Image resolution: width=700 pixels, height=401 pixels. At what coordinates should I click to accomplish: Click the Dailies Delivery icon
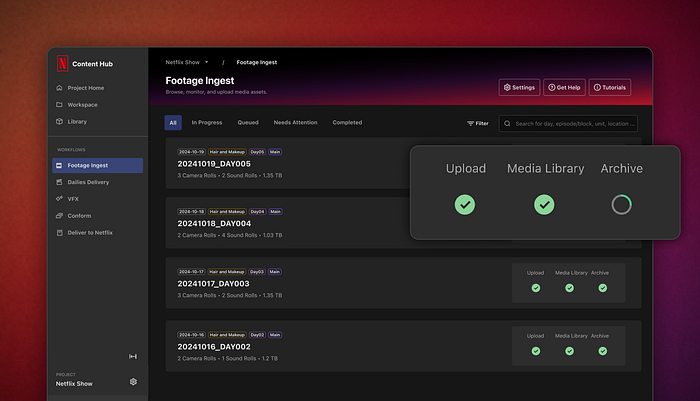click(x=59, y=182)
